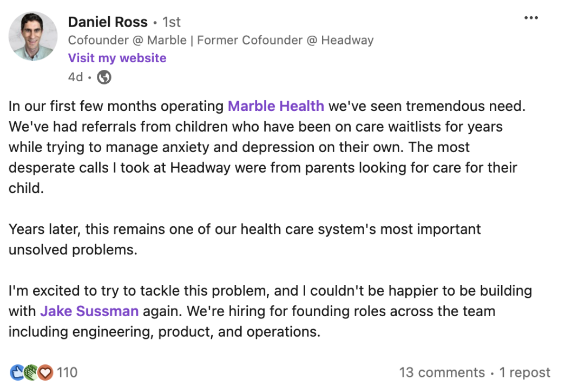View the 110 reactions list

(x=67, y=373)
